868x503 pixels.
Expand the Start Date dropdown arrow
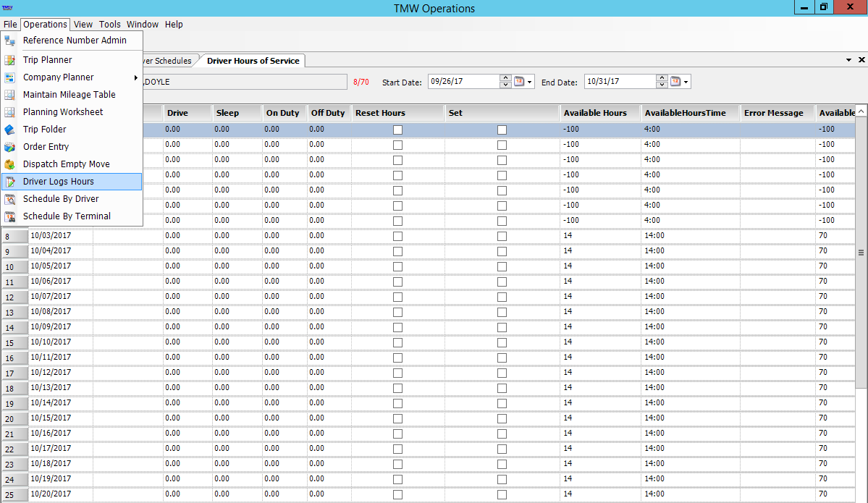[x=530, y=82]
